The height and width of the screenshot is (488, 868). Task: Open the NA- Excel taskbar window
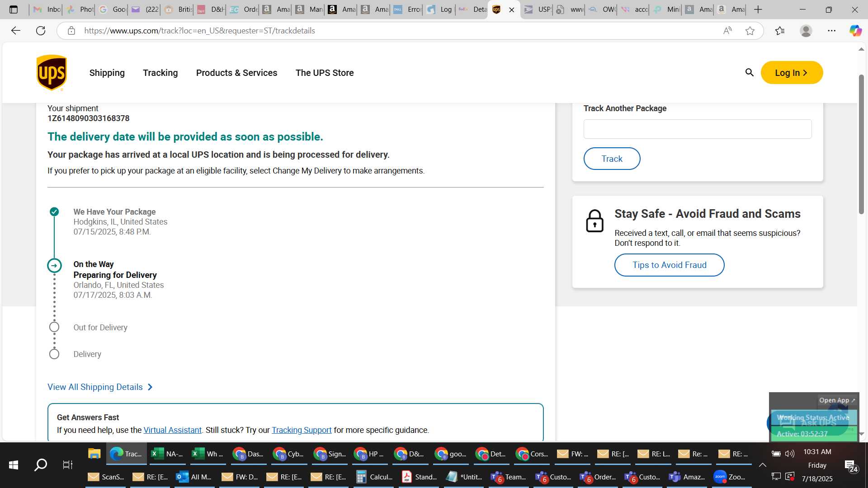[x=167, y=454]
